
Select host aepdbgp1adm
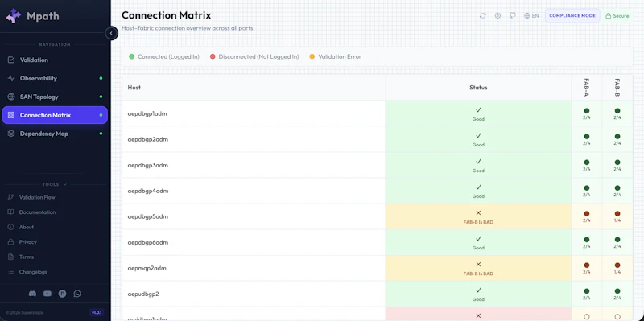pyautogui.click(x=147, y=113)
